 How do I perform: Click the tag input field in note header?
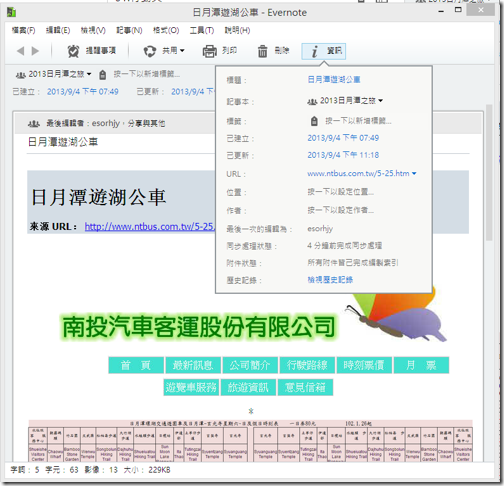click(147, 74)
